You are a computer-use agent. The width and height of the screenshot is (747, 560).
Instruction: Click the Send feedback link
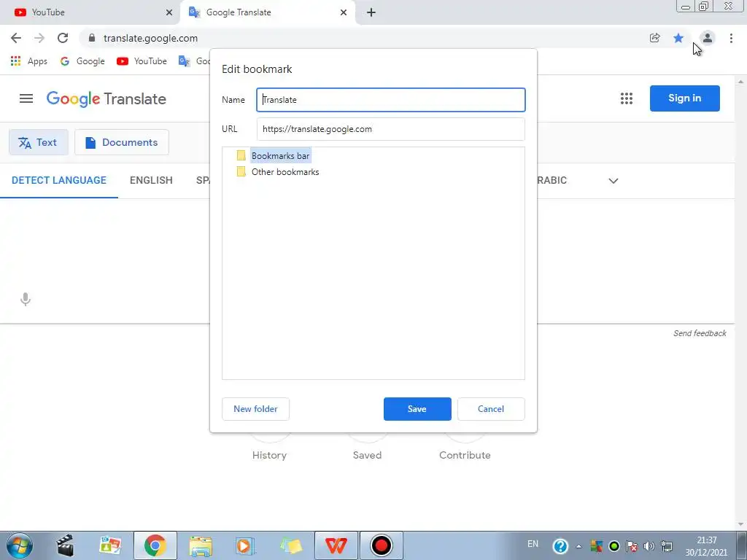tap(700, 333)
